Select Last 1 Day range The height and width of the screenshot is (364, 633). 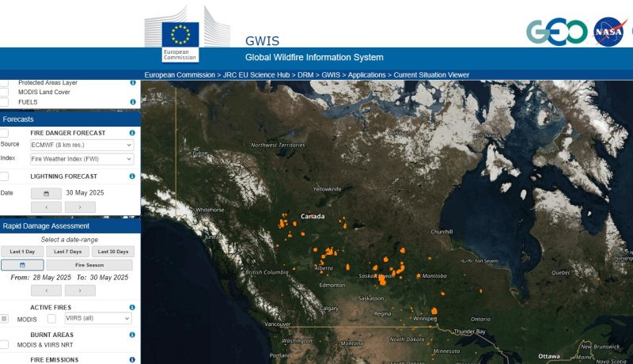point(22,252)
